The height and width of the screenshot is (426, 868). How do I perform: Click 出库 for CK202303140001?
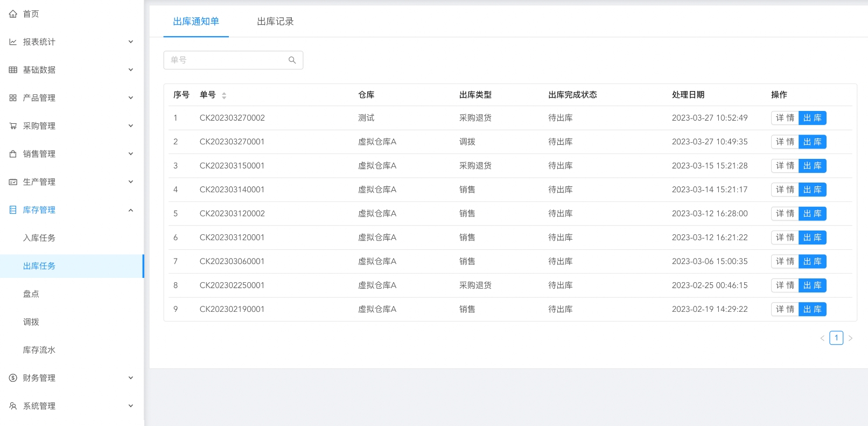coord(813,190)
